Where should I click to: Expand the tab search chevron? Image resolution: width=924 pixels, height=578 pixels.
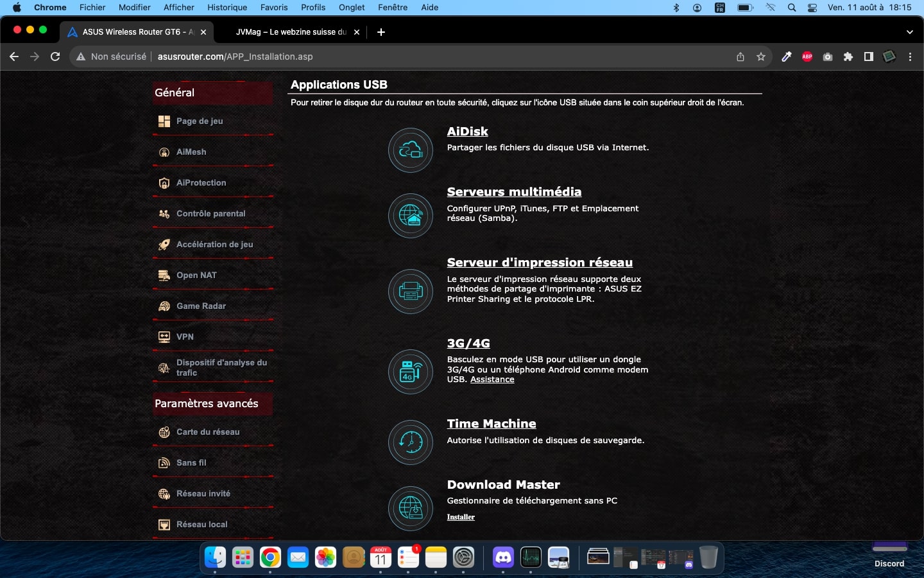point(909,31)
